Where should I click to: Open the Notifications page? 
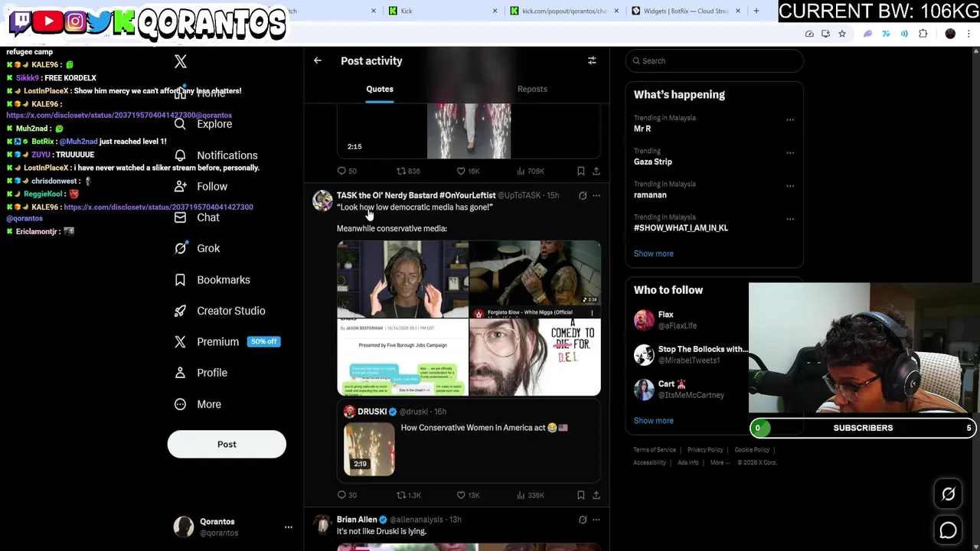(216, 155)
